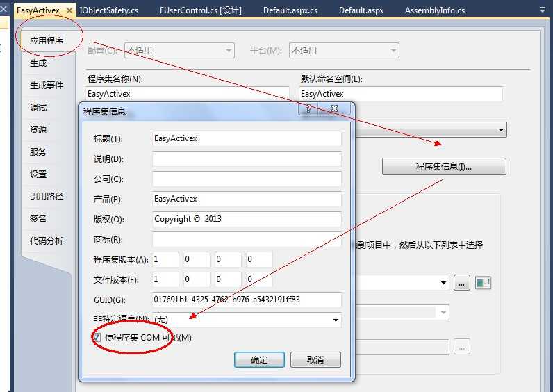This screenshot has height=392, width=553.
Task: Click the first 程序集版本 number box
Action: [x=166, y=259]
